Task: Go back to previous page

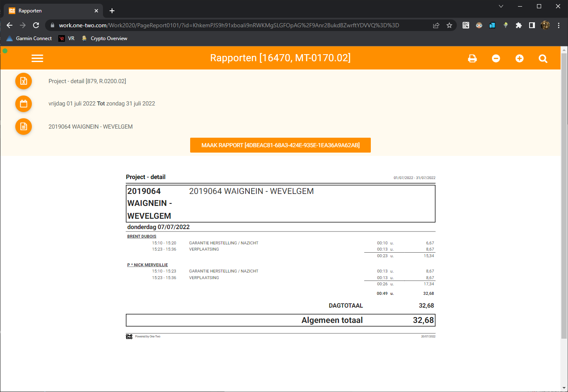Action: 10,25
